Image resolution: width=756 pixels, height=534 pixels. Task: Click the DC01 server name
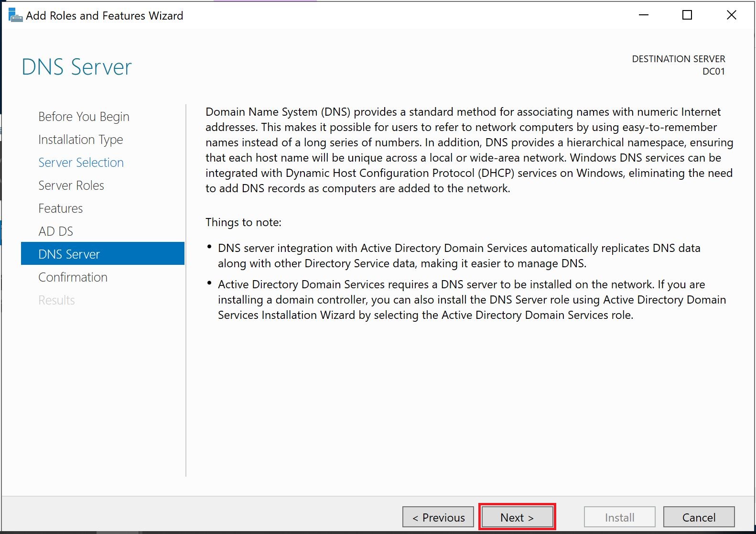coord(714,71)
